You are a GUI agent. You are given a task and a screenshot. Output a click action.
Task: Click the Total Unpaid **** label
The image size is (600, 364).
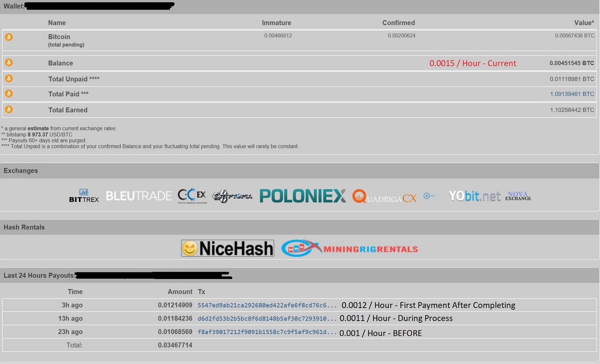tap(74, 79)
